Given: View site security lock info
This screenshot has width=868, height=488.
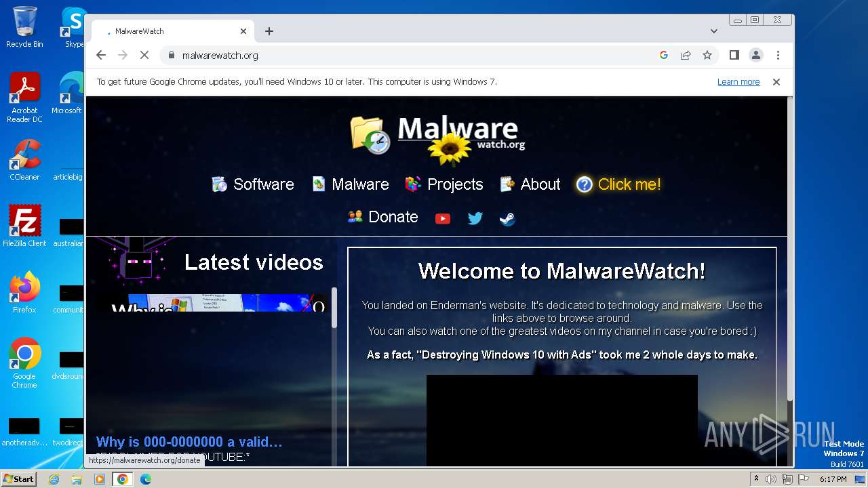Looking at the screenshot, I should click(171, 56).
